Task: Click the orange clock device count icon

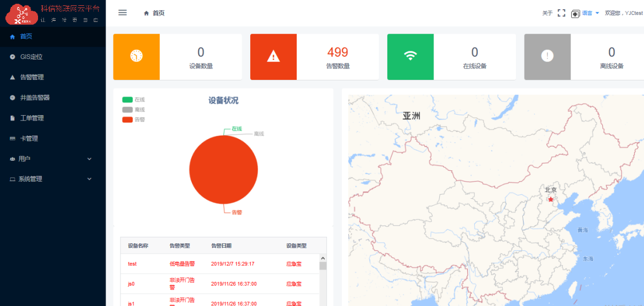Action: [137, 56]
